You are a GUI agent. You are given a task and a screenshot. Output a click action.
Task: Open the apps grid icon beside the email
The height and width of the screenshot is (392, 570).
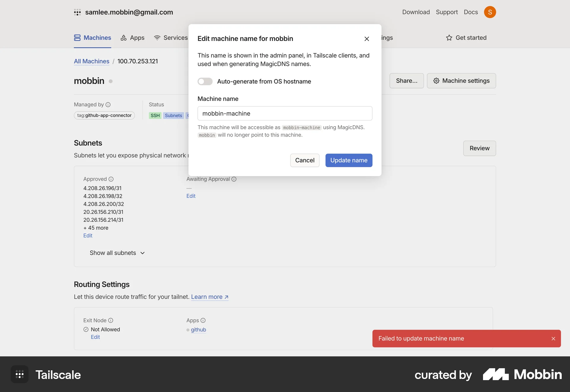tap(77, 12)
